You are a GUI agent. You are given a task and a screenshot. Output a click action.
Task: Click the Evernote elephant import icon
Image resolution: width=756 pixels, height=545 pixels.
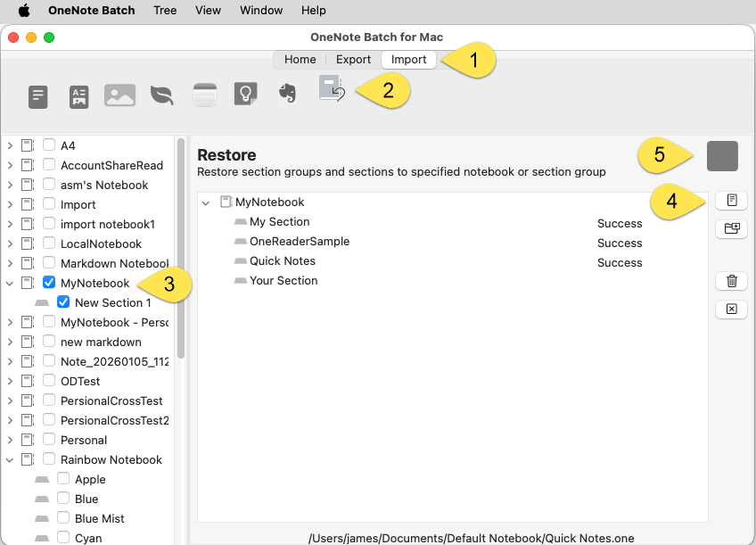click(x=286, y=95)
